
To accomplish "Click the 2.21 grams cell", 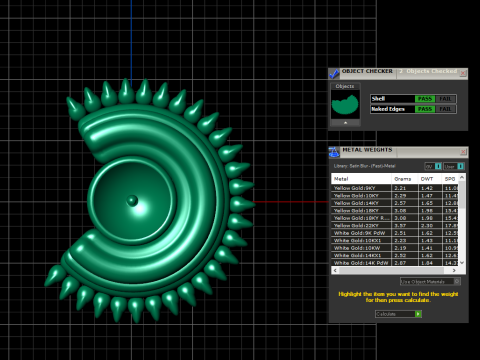I will [405, 188].
